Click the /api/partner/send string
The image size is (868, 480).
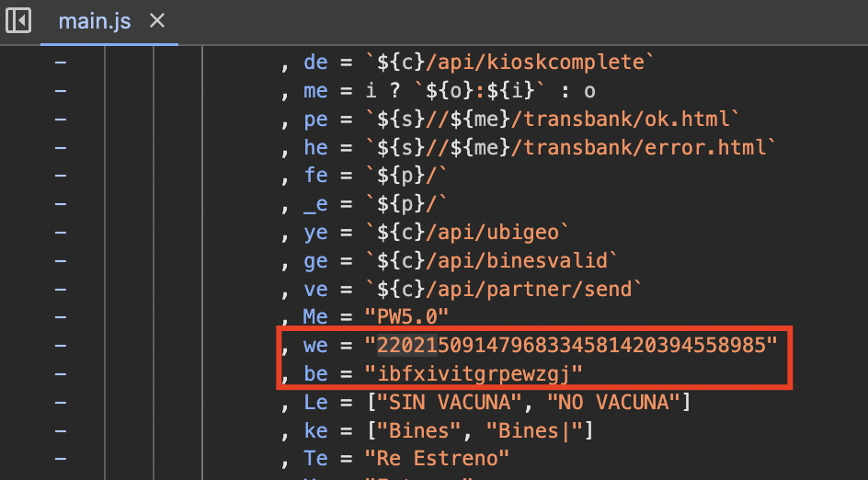504,289
